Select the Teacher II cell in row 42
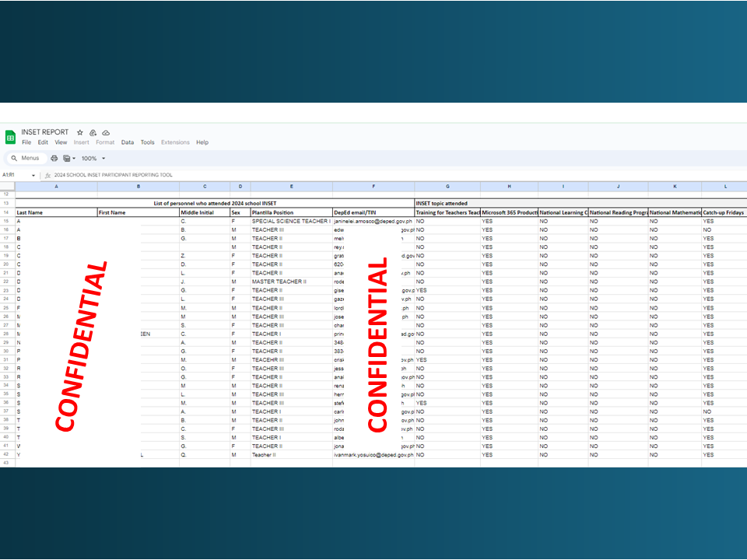Viewport: 747px width, 560px height. pos(292,455)
